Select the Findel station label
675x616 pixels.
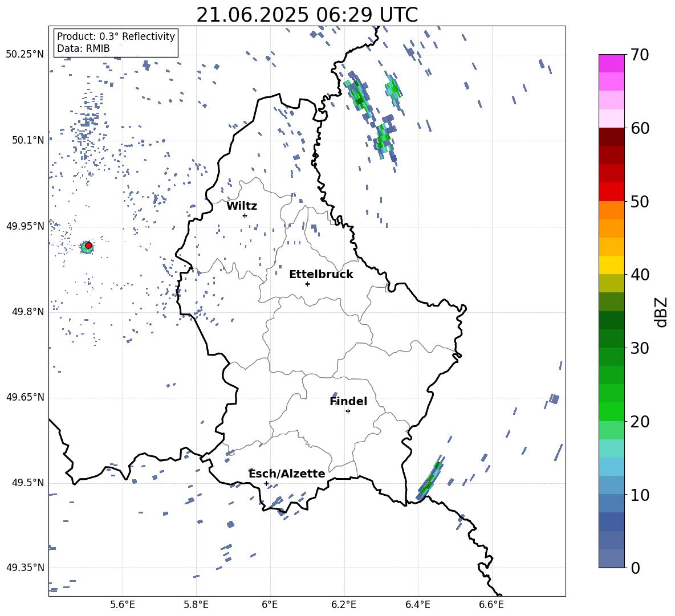click(348, 401)
